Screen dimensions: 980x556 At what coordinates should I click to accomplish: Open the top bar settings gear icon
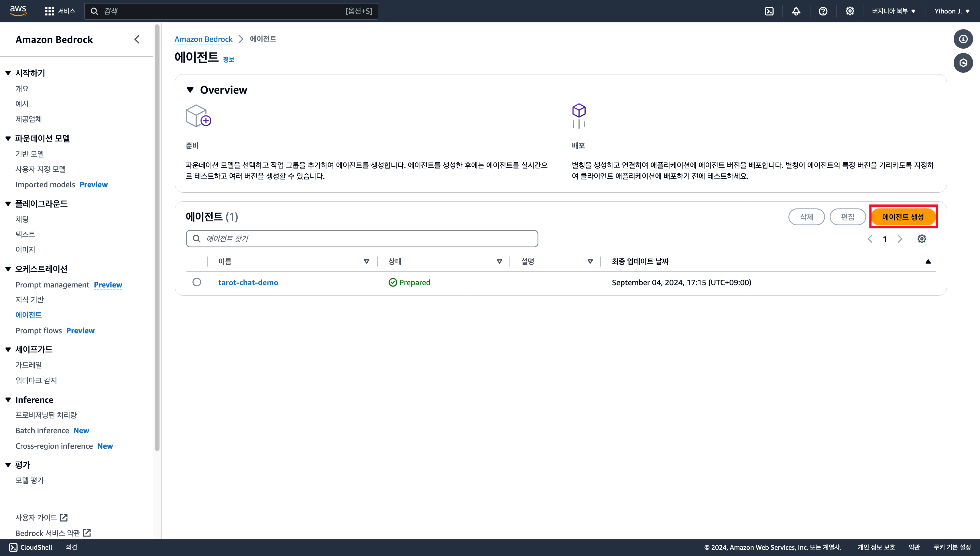pos(850,11)
